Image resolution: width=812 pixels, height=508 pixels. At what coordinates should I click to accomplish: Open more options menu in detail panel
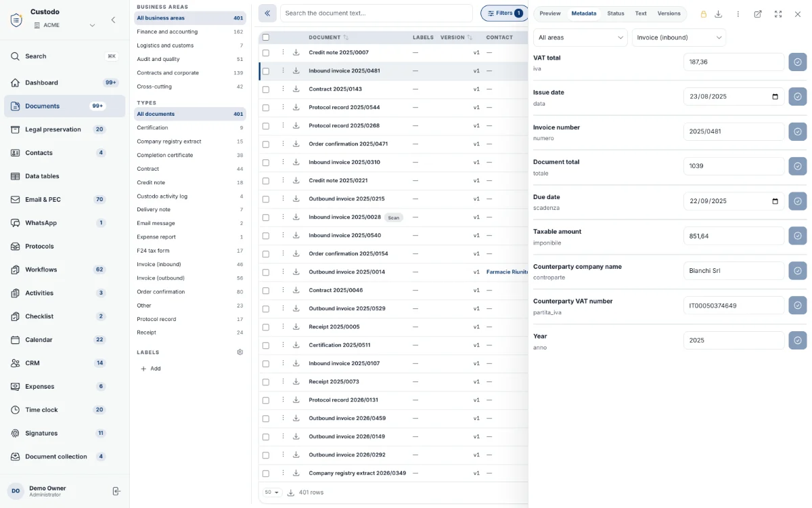[738, 14]
